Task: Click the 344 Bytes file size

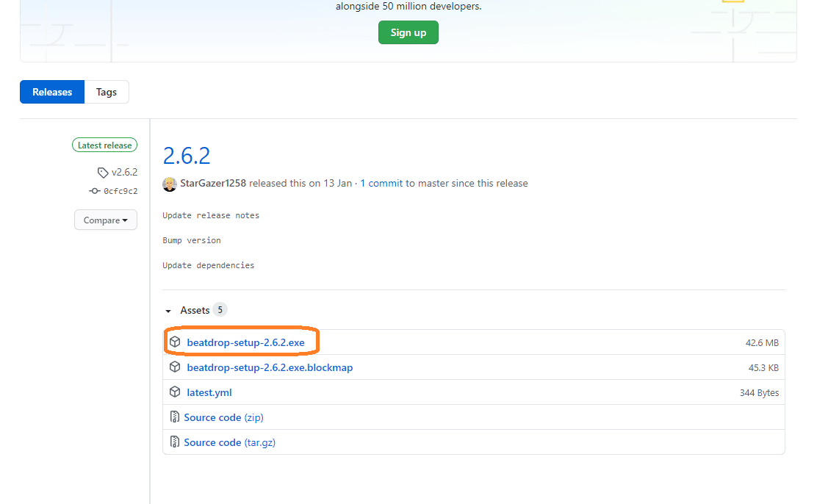Action: click(759, 392)
